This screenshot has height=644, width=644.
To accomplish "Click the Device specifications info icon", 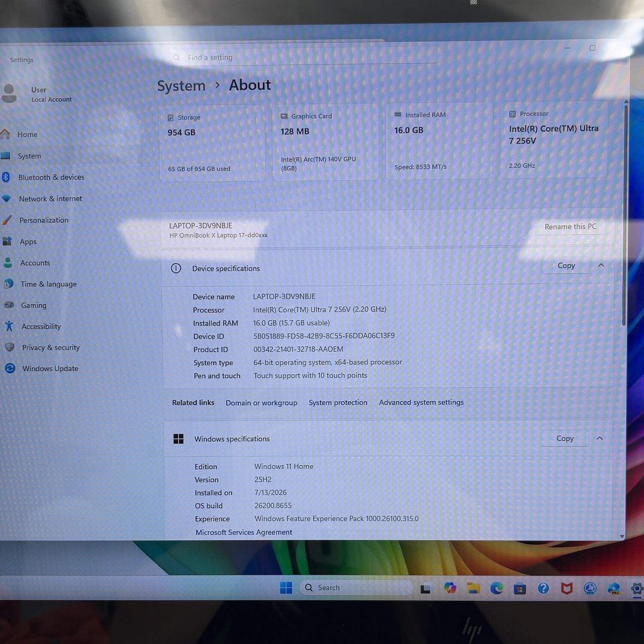I will (x=176, y=268).
